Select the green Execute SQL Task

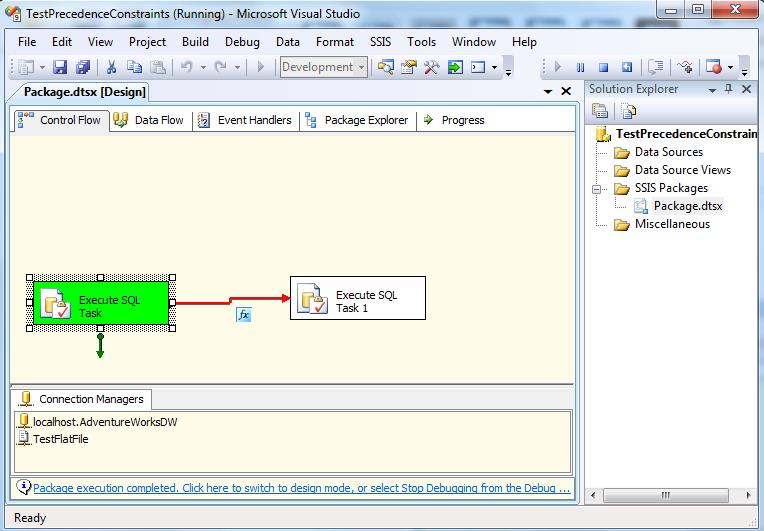102,303
